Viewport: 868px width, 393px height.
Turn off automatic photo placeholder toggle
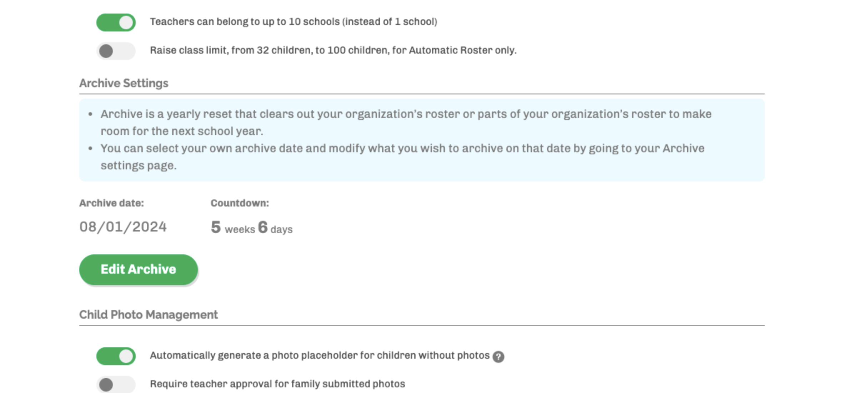(116, 356)
